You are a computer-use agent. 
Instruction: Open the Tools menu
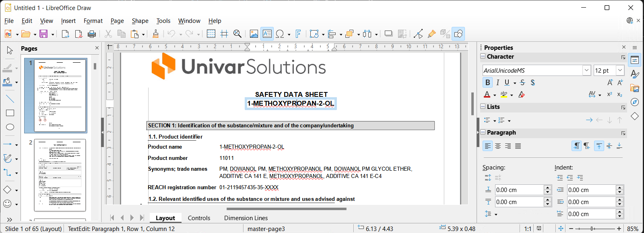(x=163, y=21)
